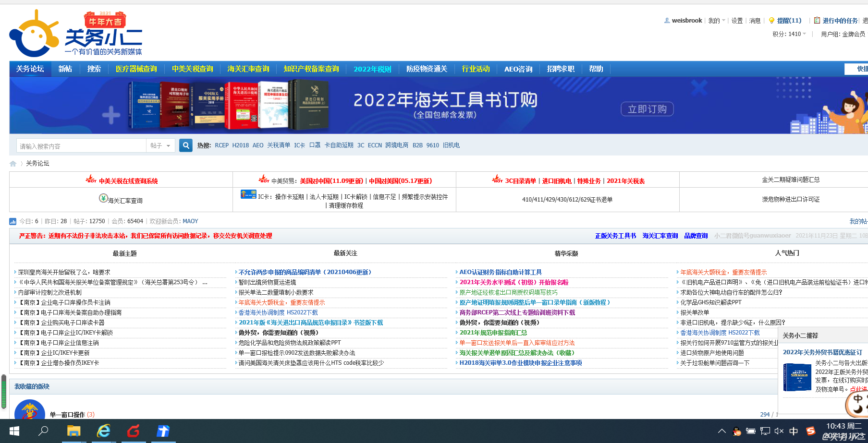Click 2022年关务外贸书籍优惠征订 headline
868x443 pixels.
(x=822, y=352)
